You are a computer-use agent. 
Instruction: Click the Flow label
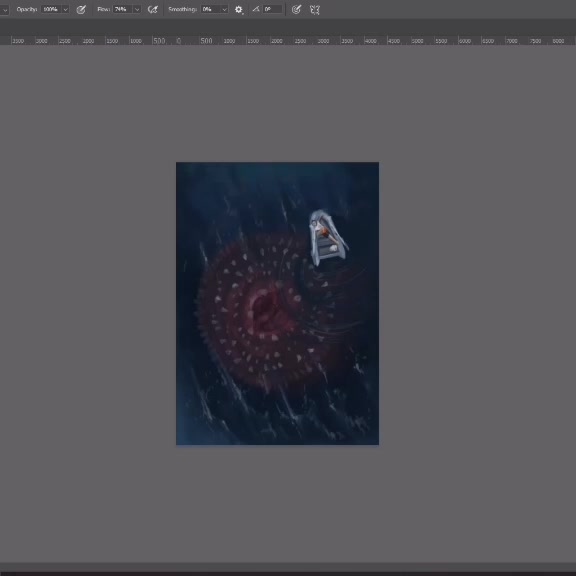tap(104, 9)
